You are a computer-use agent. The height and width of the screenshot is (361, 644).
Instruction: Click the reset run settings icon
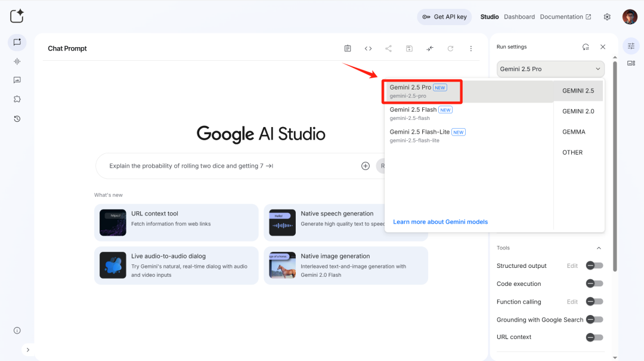click(x=586, y=47)
